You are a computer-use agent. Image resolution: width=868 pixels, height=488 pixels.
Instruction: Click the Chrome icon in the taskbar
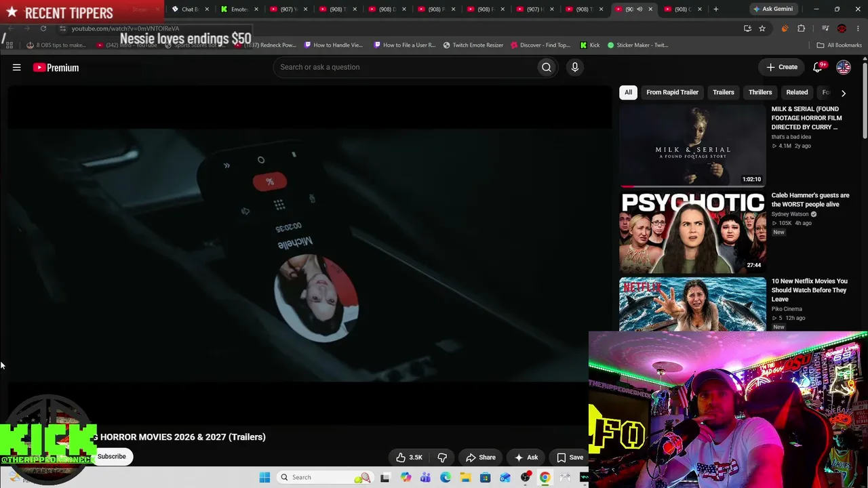[545, 477]
